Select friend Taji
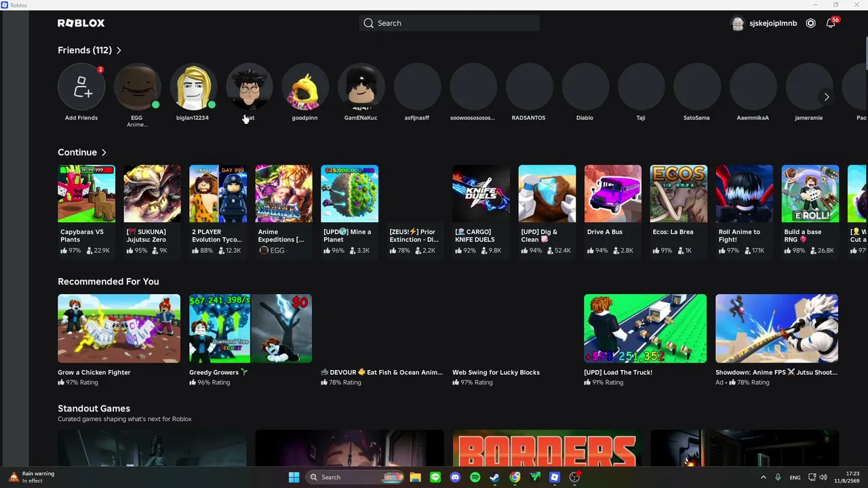This screenshot has width=868, height=488. (x=641, y=87)
